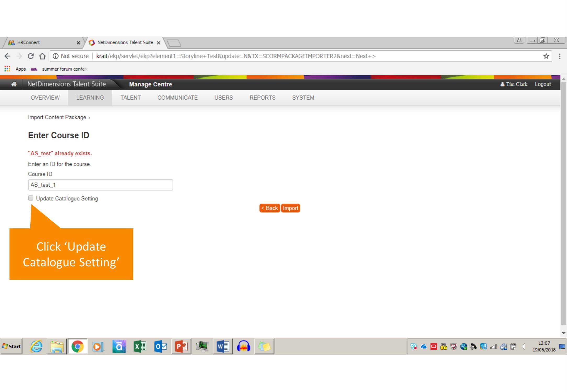Reload the page with browser refresh icon
The height and width of the screenshot is (392, 567).
pyautogui.click(x=31, y=56)
